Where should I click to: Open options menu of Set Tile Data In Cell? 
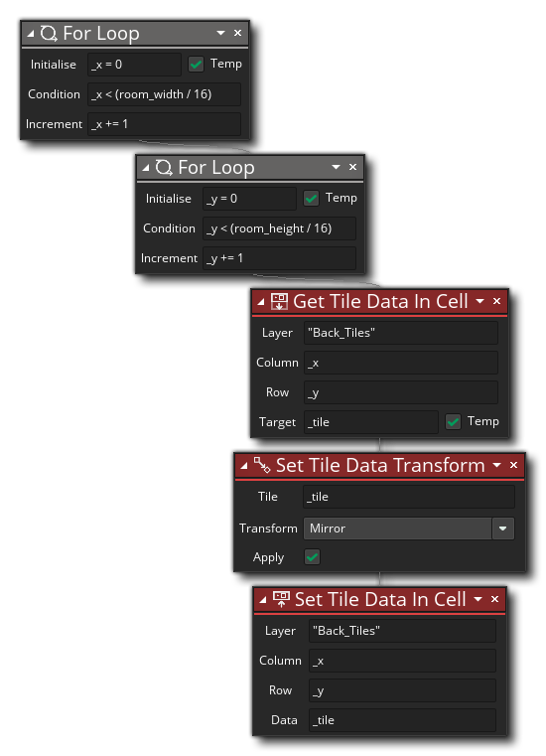[478, 599]
